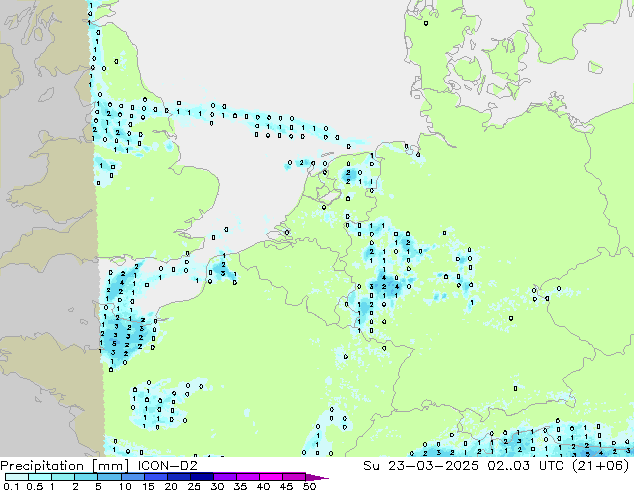Select the 25–30 mm legend color swatch

tap(201, 477)
